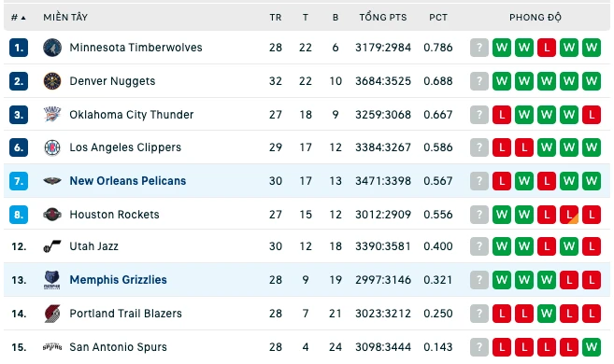Click Timberwolves' upcoming match question mark badge

479,48
